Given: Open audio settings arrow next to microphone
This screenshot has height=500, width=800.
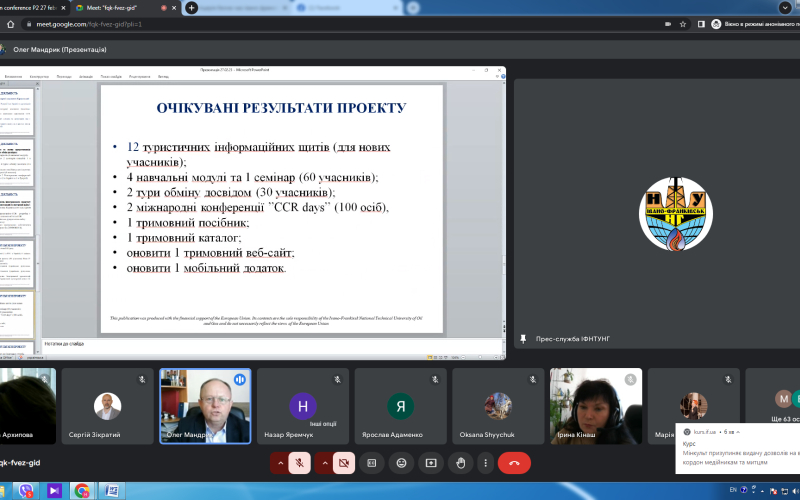Looking at the screenshot, I should tap(280, 463).
